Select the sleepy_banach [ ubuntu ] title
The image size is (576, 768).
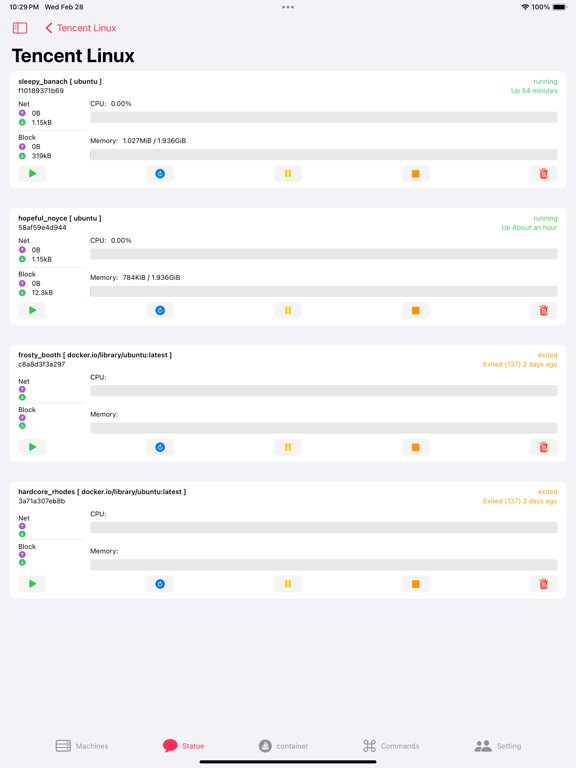tap(60, 81)
